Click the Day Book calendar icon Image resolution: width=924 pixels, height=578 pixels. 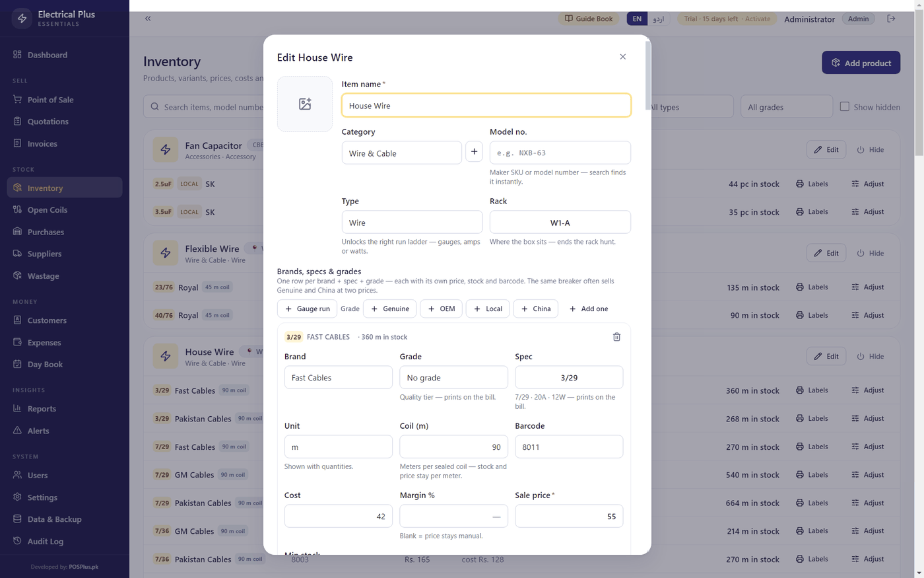point(17,364)
